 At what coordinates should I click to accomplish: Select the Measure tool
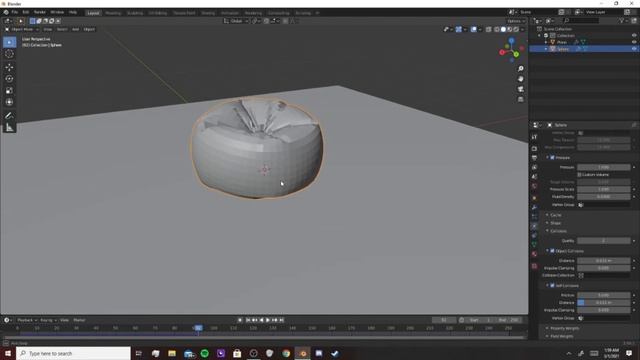pos(9,127)
